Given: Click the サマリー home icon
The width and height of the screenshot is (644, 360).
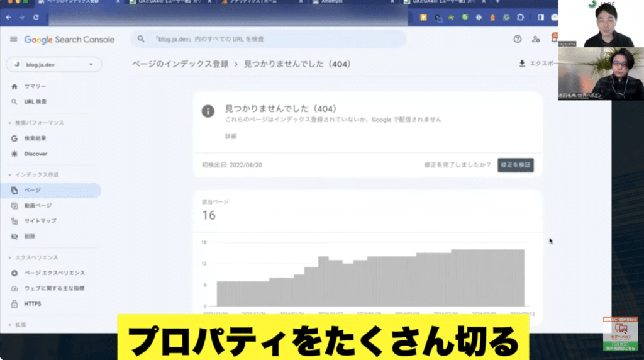Looking at the screenshot, I should (x=14, y=86).
